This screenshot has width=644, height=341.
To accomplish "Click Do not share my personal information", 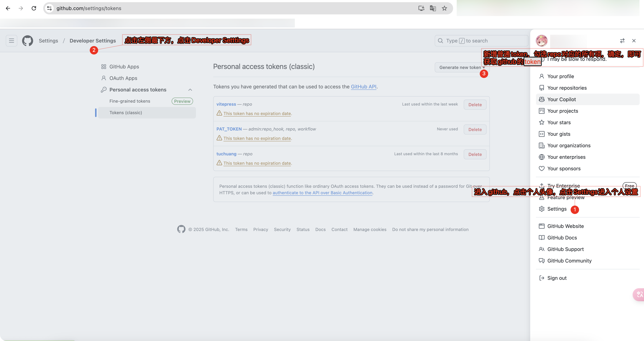I will (x=430, y=229).
